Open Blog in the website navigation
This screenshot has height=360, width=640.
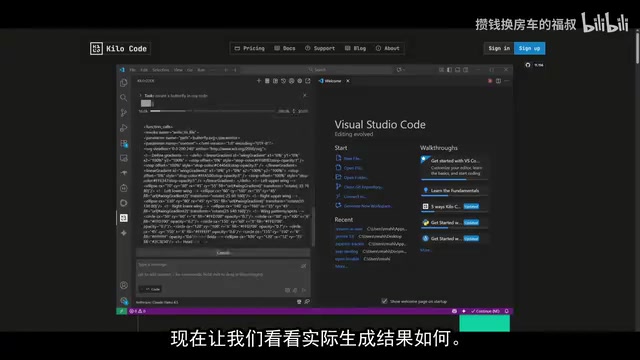356,48
